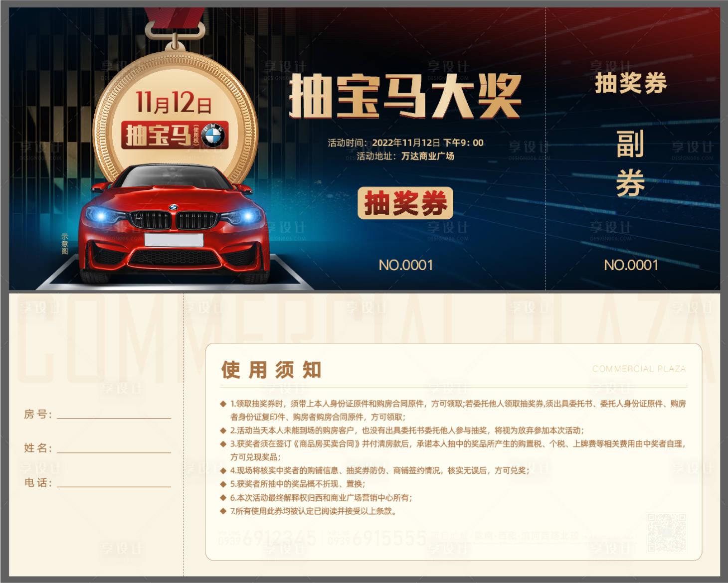Click the 姓名 input line
728x583 pixels.
pos(114,452)
